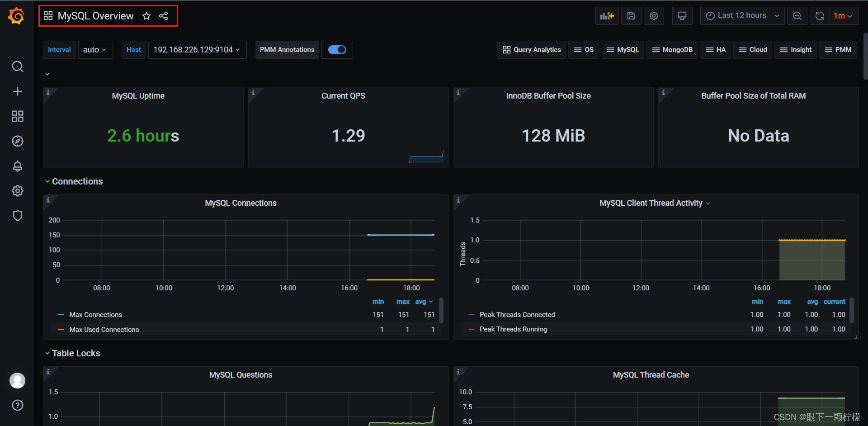Save the dashboard with the disk icon
The width and height of the screenshot is (868, 426).
(632, 16)
